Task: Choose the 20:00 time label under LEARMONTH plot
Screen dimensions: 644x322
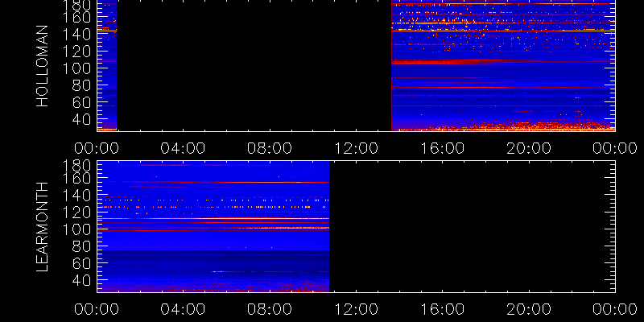Action: click(529, 309)
